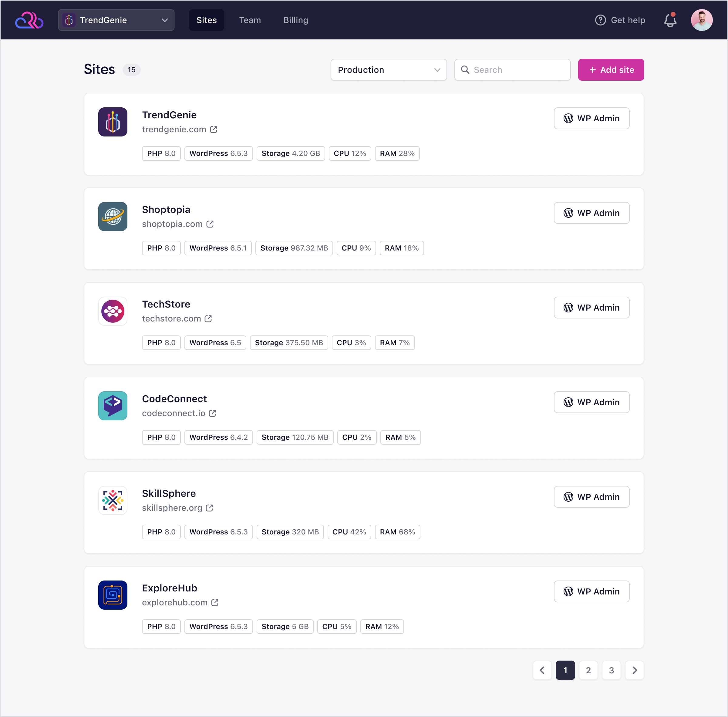Image resolution: width=728 pixels, height=717 pixels.
Task: Open the skillsphere.org link
Action: click(172, 508)
